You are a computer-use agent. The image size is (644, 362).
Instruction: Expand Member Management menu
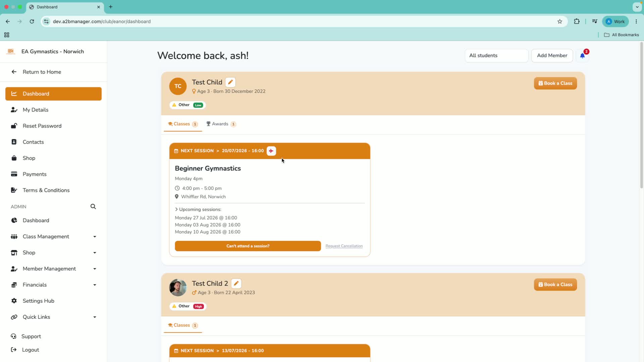click(x=54, y=269)
